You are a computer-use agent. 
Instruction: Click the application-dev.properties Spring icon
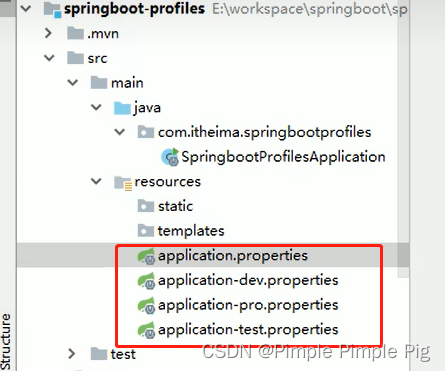click(146, 281)
